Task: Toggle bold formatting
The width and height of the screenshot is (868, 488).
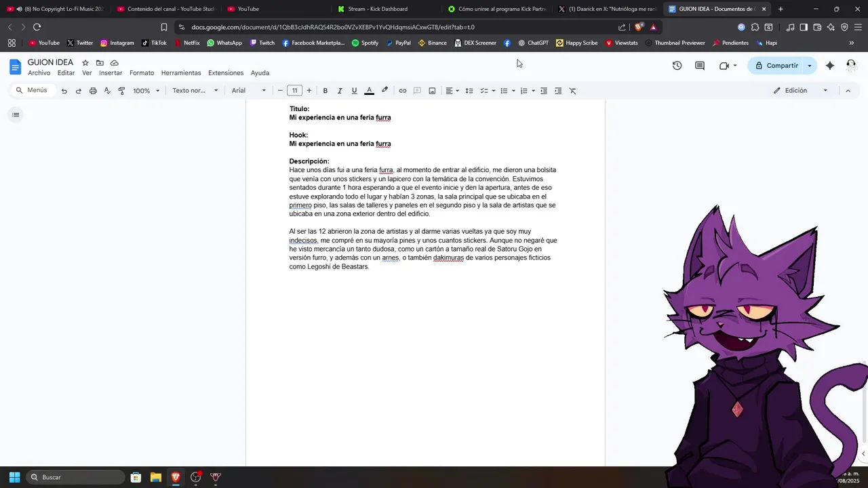Action: (x=325, y=91)
